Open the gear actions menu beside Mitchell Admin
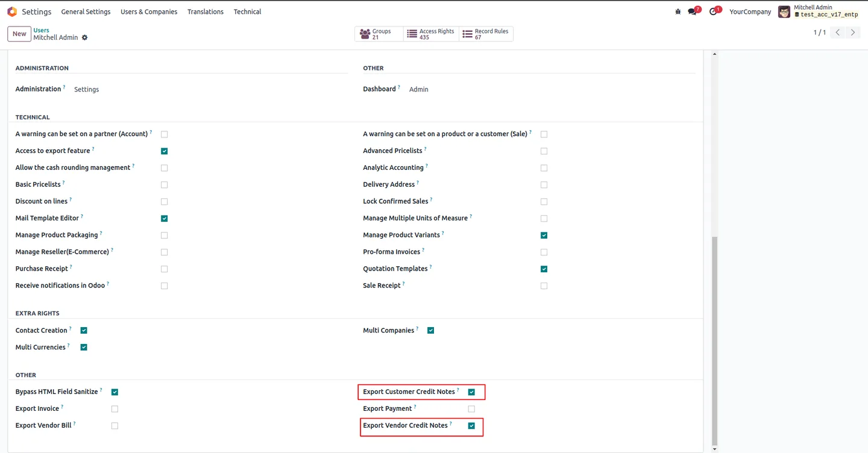 pos(84,37)
